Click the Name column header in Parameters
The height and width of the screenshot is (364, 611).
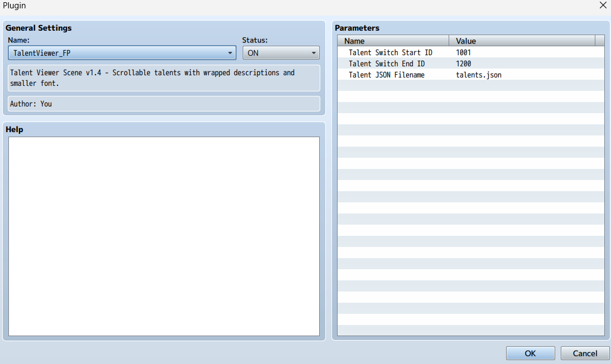393,41
